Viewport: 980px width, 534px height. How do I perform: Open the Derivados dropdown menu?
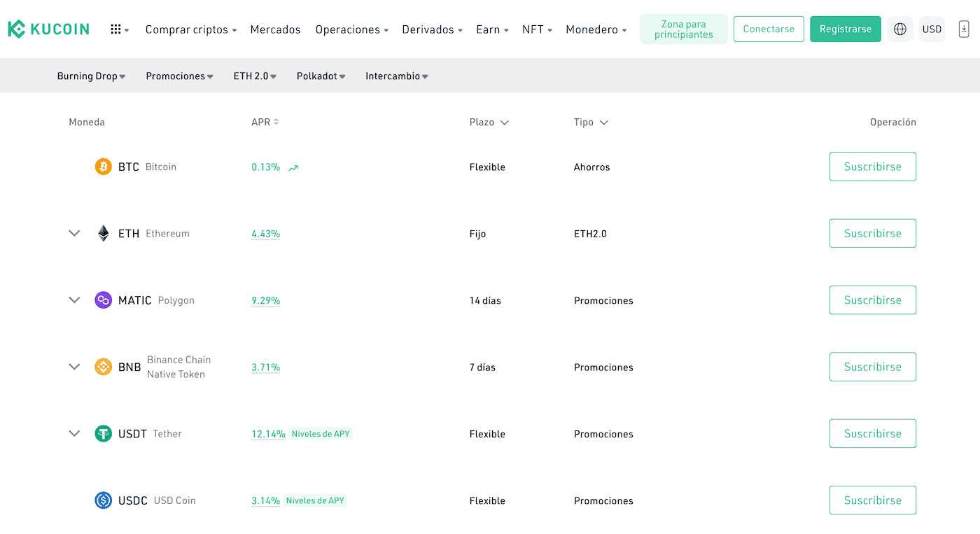click(x=433, y=29)
